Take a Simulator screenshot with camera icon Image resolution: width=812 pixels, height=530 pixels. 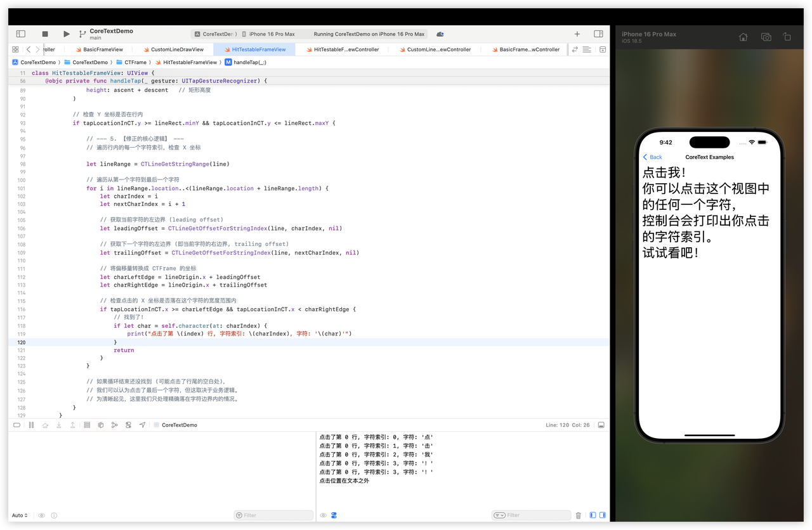pos(766,37)
